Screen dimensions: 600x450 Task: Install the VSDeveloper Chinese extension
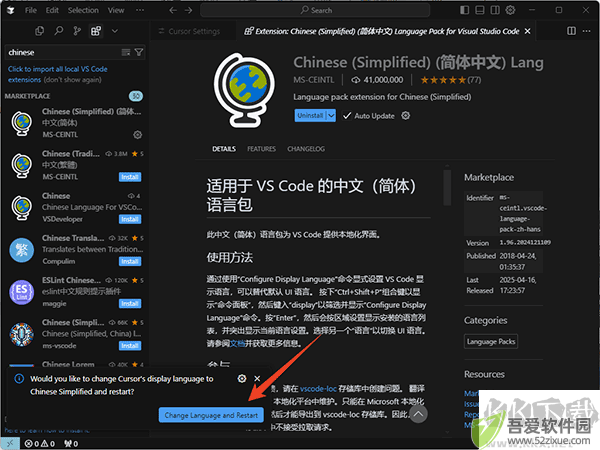pos(130,219)
